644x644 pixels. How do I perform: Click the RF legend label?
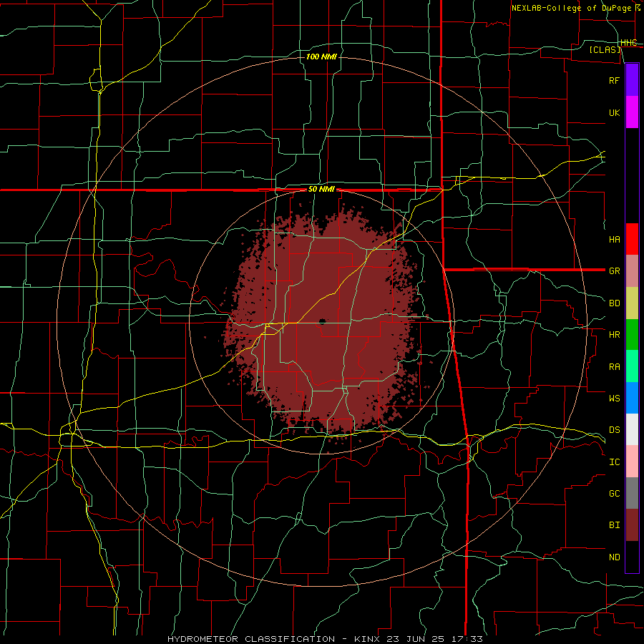(615, 80)
